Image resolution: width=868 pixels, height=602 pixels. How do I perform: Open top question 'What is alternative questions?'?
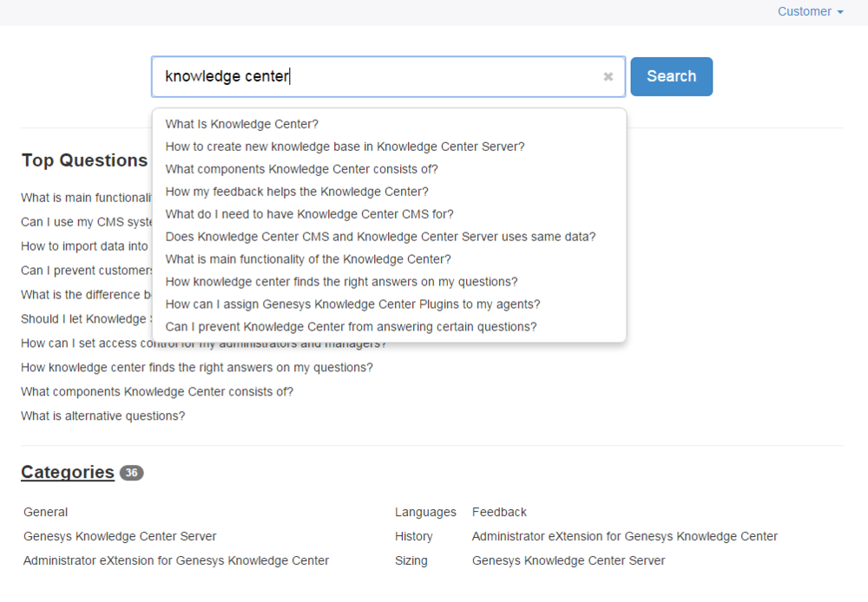point(103,416)
